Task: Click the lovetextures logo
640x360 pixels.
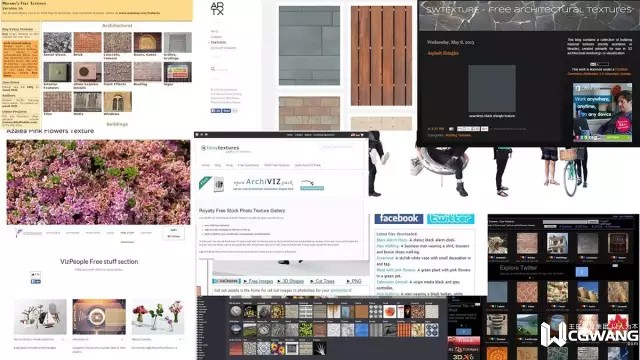Action: (x=220, y=149)
